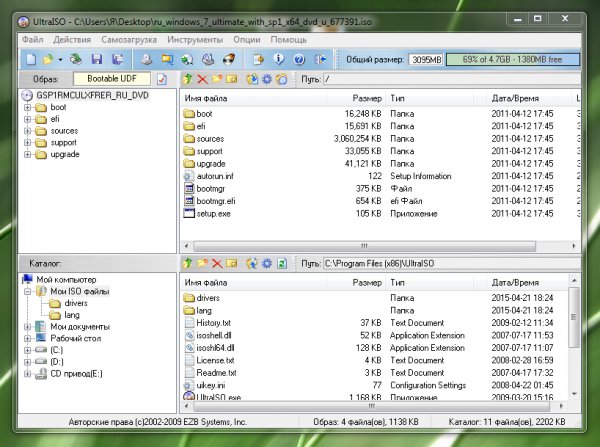Create a new image with the blank-page icon
This screenshot has width=600, height=447.
31,59
